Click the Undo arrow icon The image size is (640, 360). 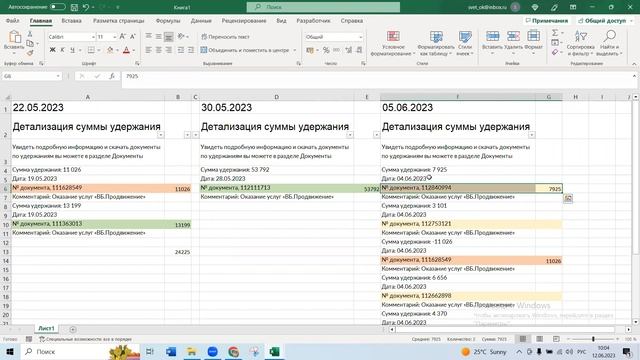click(86, 7)
